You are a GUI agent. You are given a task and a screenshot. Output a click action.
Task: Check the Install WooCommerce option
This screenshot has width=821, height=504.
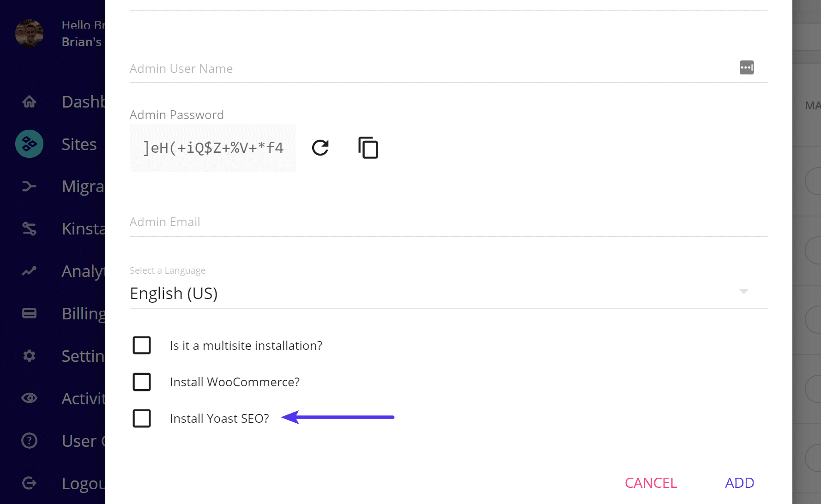[142, 382]
